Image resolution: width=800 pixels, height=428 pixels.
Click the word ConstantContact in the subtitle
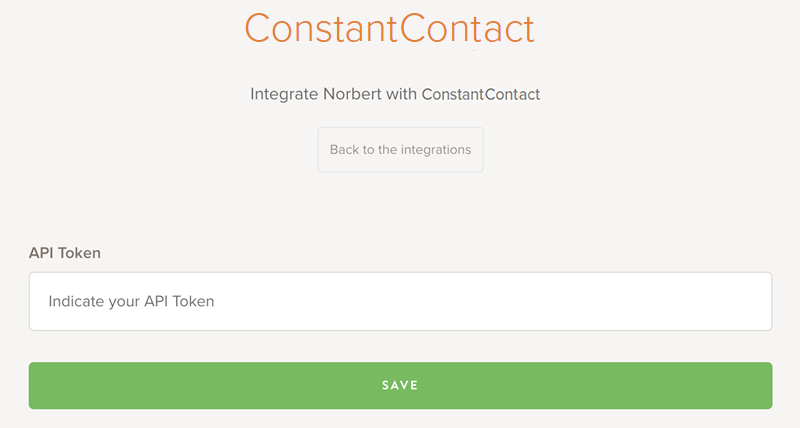(x=481, y=95)
